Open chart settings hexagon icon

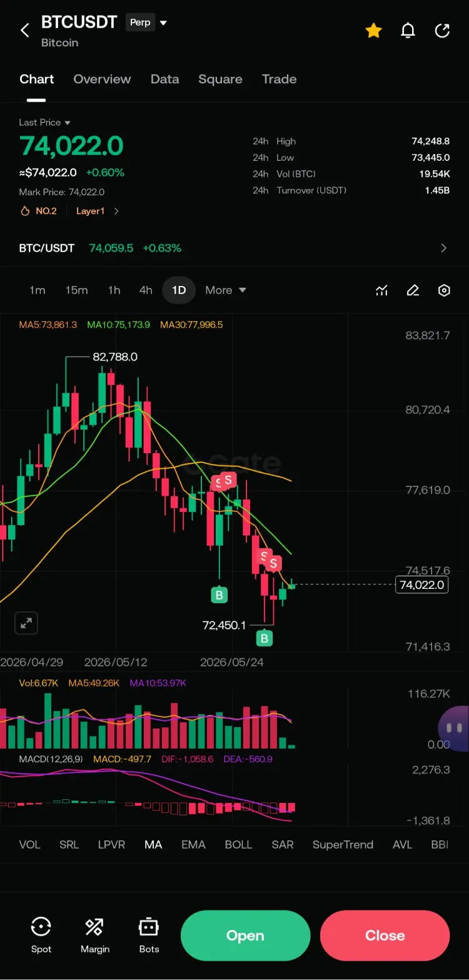444,290
